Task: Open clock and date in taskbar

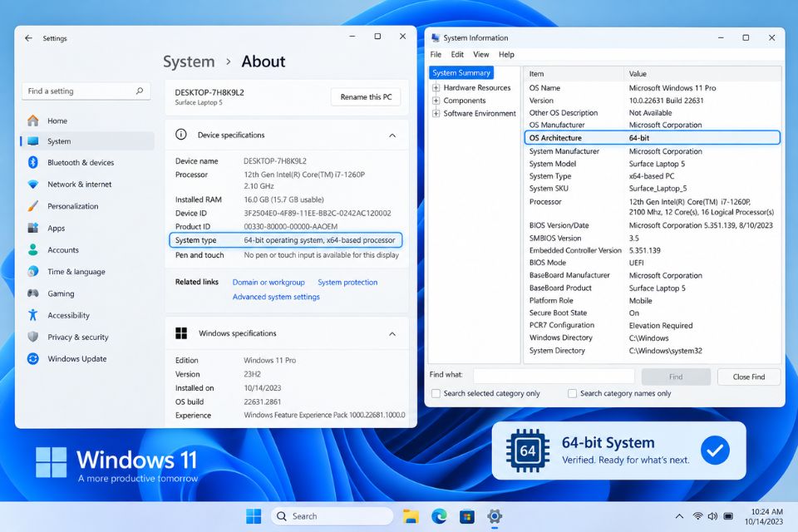Action: click(x=763, y=516)
